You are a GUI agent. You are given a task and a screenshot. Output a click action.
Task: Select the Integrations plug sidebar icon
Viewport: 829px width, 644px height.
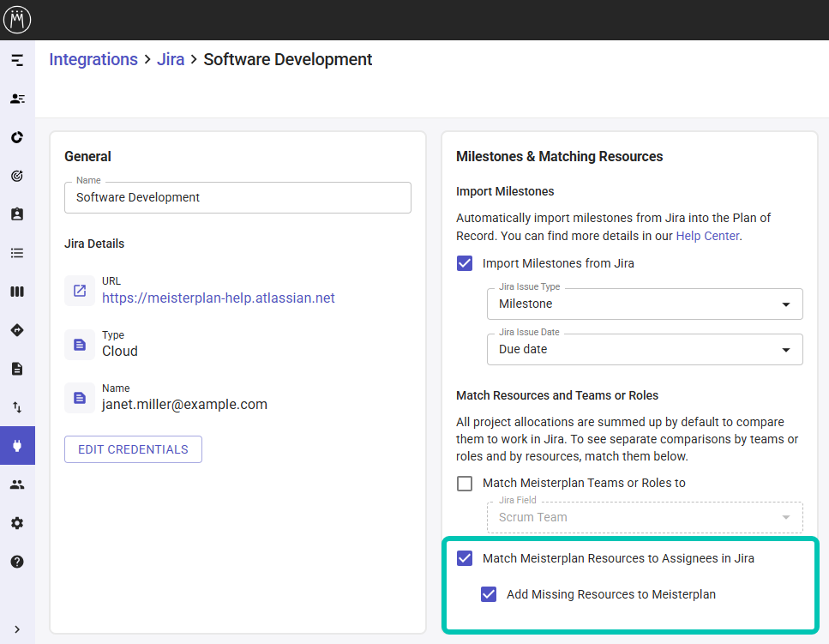click(17, 446)
